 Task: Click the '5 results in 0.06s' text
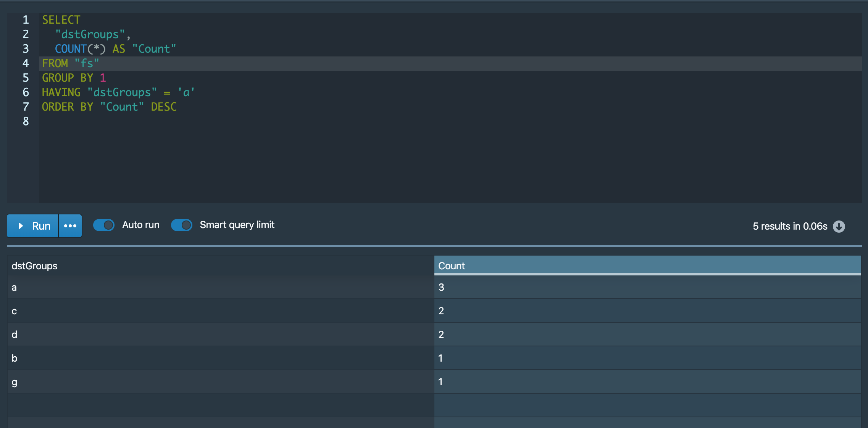[790, 226]
